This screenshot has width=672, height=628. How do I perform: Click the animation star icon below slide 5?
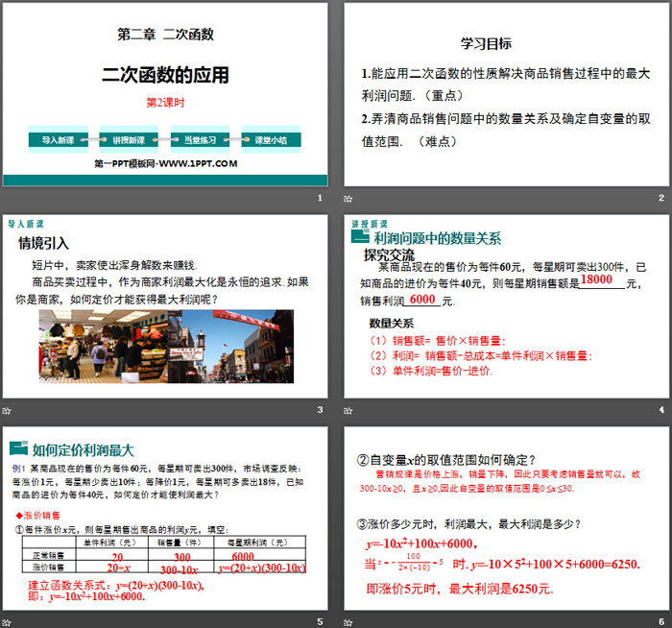(x=7, y=621)
